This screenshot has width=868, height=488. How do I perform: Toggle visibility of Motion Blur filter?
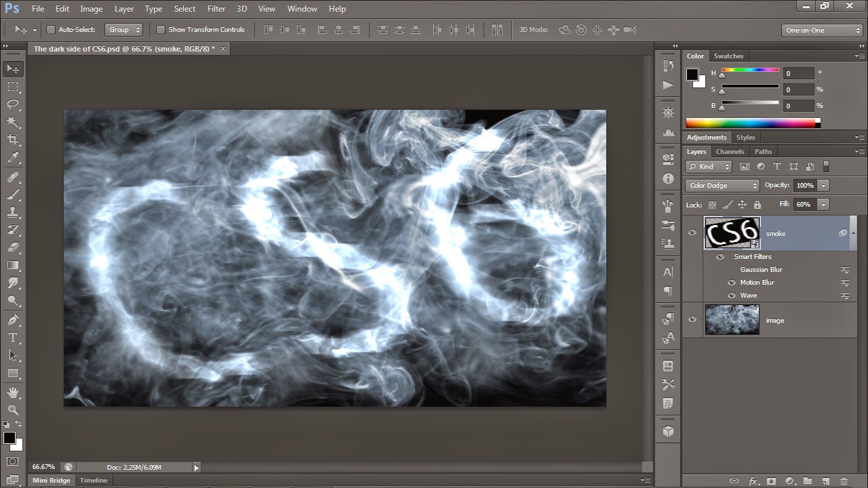[732, 283]
